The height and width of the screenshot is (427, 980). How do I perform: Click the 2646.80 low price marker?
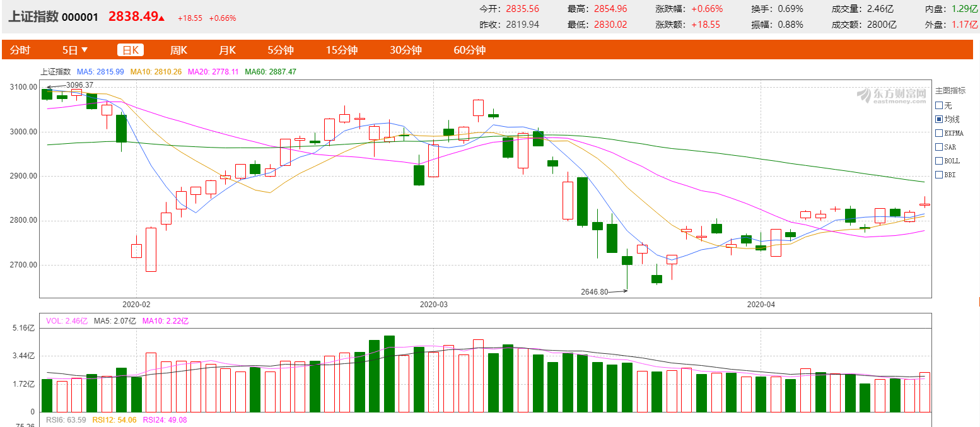pyautogui.click(x=595, y=291)
